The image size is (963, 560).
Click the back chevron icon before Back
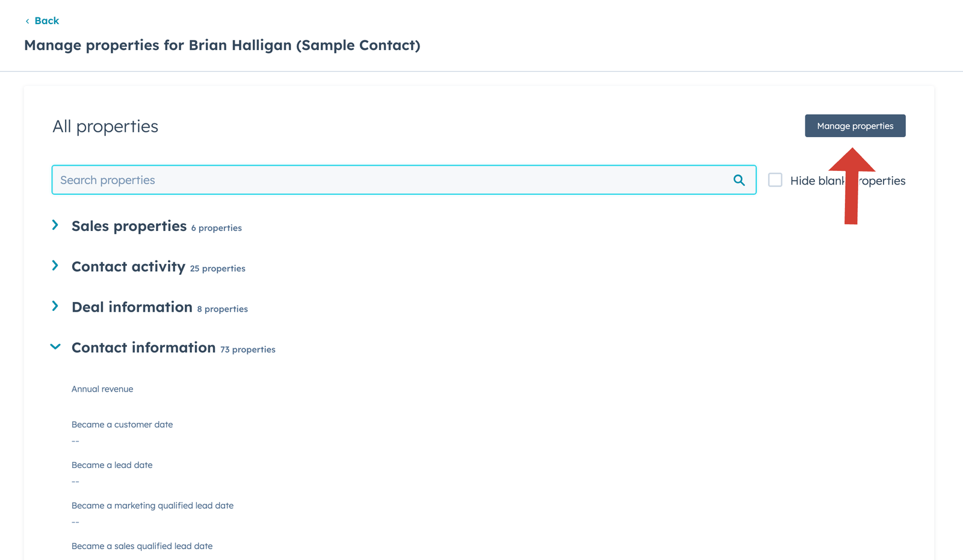pos(27,20)
